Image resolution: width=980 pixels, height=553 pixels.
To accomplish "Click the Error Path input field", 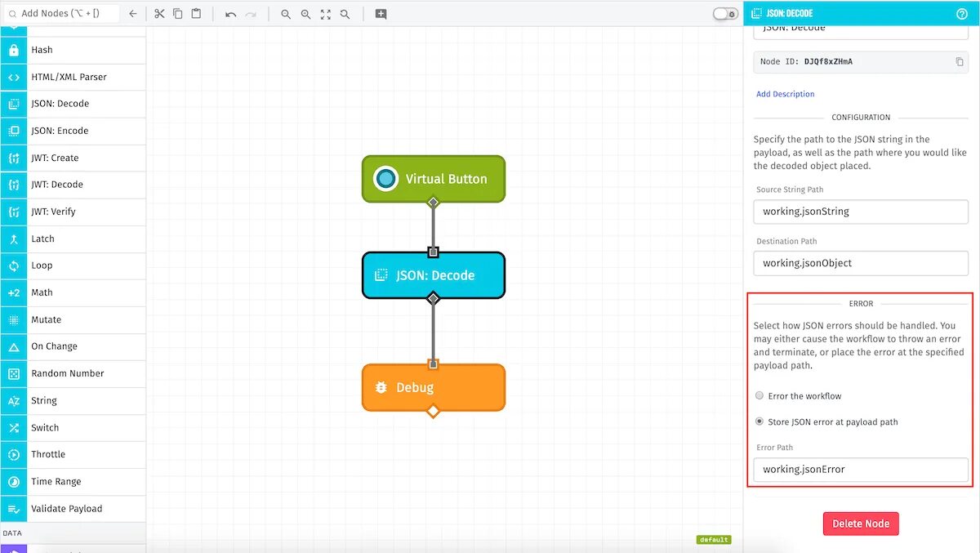I will (861, 470).
